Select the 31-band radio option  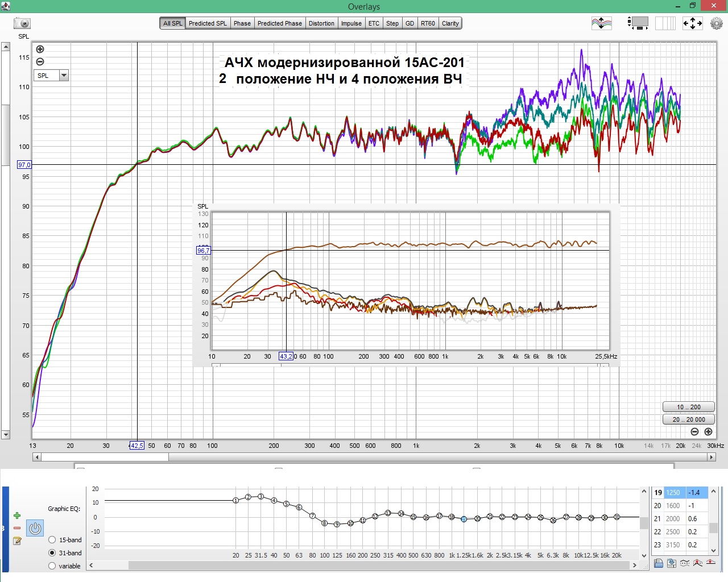pos(52,553)
